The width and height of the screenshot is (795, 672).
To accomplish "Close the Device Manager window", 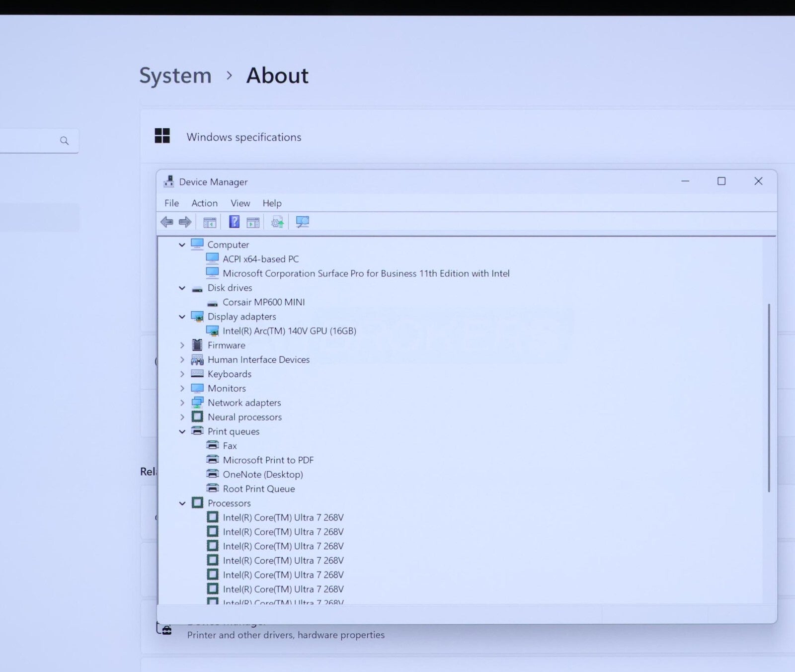I will [x=758, y=181].
